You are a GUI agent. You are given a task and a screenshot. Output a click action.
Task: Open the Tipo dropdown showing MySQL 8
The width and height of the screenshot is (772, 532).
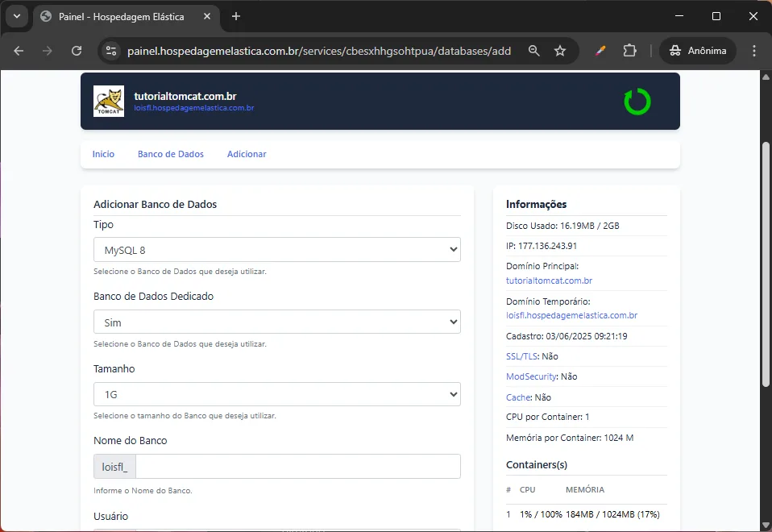(277, 250)
